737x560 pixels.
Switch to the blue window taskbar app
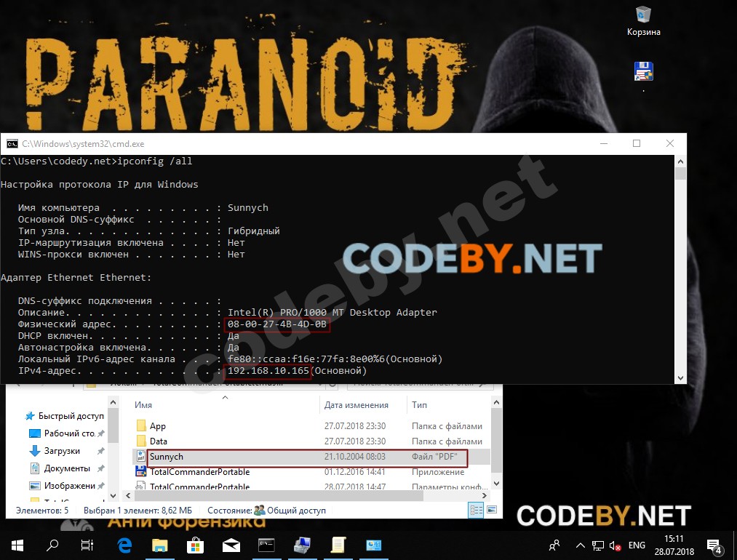click(374, 545)
